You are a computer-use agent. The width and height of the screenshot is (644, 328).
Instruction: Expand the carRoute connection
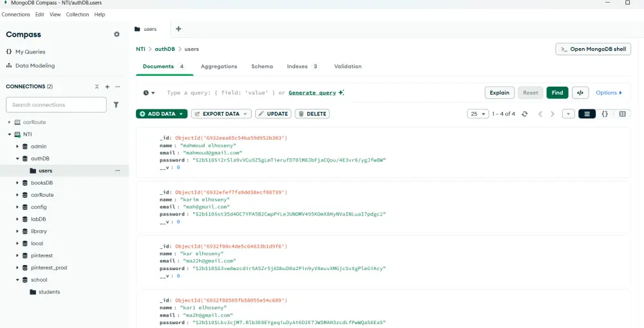tap(10, 122)
